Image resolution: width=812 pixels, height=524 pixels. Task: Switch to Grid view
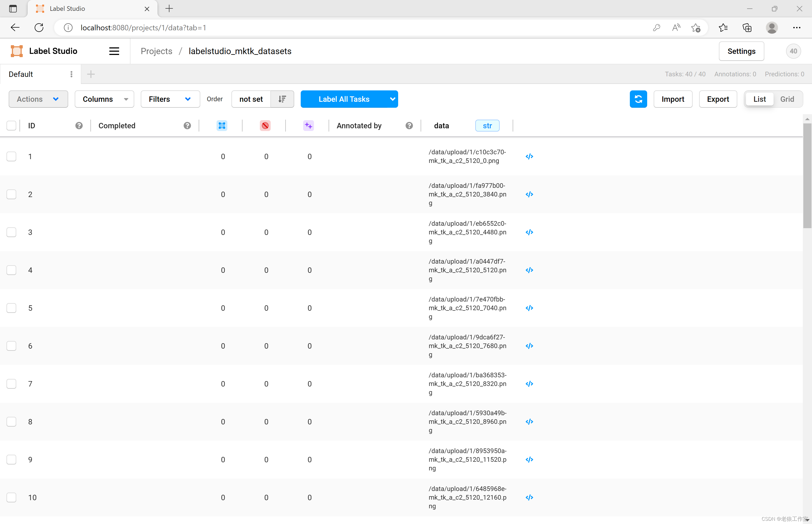click(787, 99)
